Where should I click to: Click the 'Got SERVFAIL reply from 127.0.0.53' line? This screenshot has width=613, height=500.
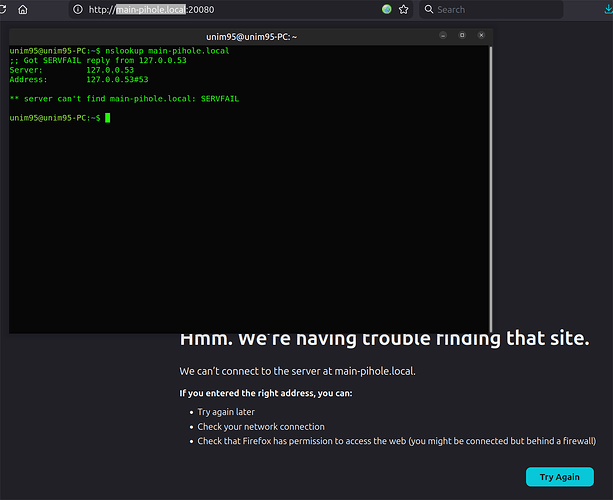98,60
